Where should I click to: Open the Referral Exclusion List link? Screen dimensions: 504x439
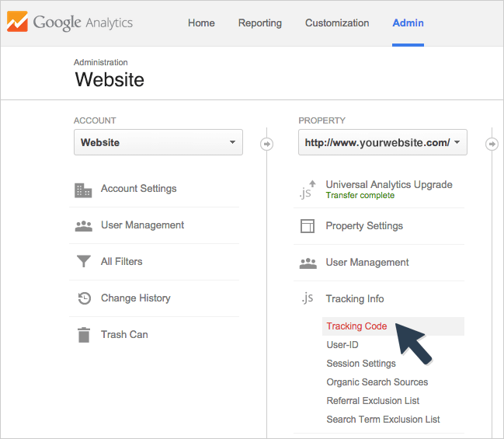point(373,401)
